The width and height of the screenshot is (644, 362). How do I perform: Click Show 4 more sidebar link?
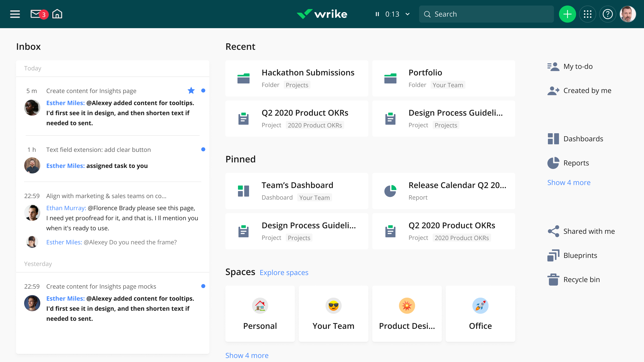[x=569, y=182]
